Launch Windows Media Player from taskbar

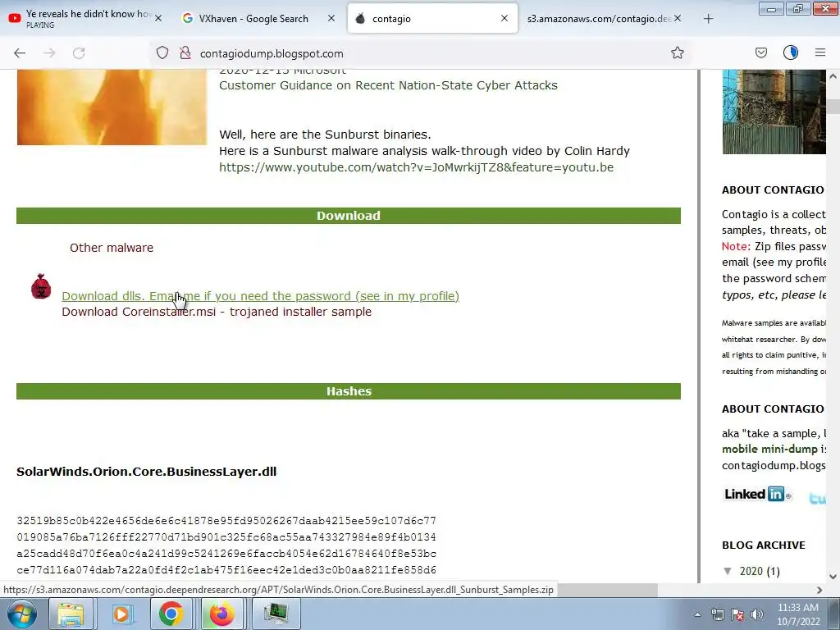coord(121,614)
